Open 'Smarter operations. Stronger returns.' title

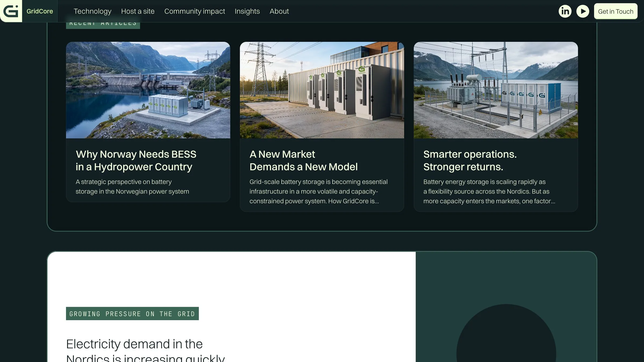point(470,160)
